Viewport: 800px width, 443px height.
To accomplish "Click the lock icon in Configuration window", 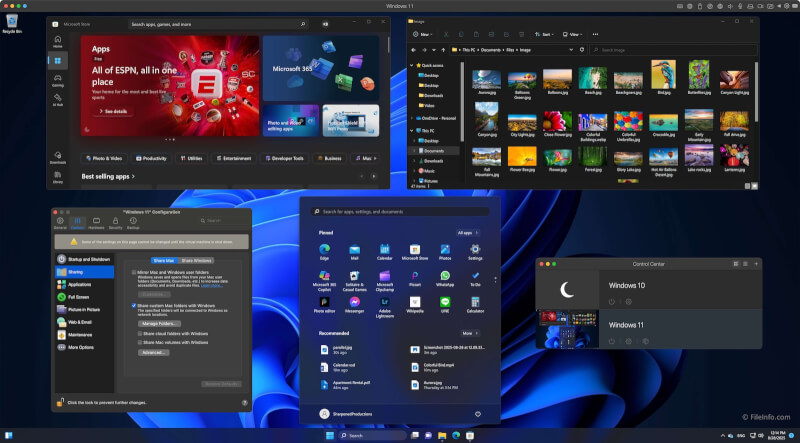I will (x=60, y=402).
